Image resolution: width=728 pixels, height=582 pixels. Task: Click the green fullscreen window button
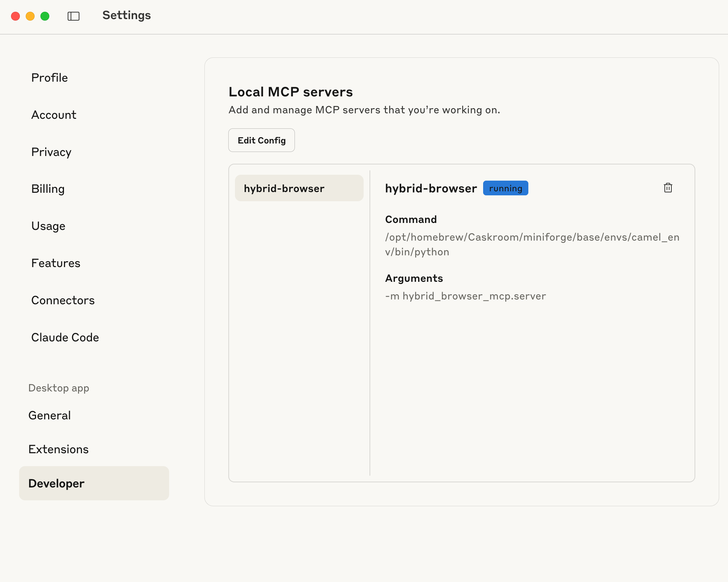[45, 16]
